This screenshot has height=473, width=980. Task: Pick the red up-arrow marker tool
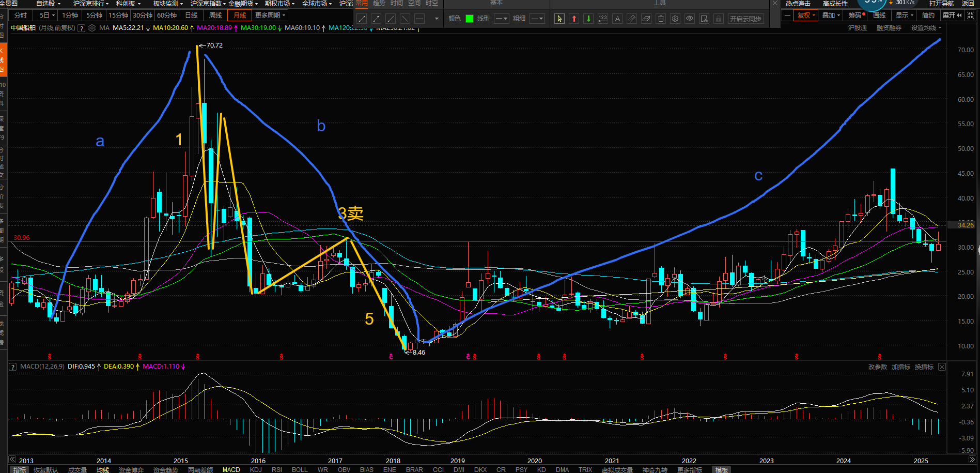point(573,19)
